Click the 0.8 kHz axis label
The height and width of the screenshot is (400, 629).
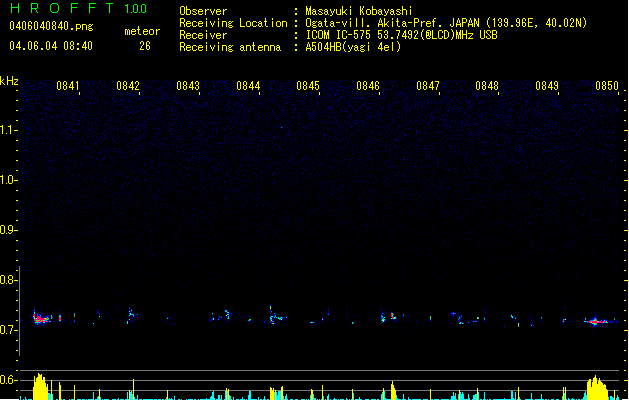pos(8,280)
